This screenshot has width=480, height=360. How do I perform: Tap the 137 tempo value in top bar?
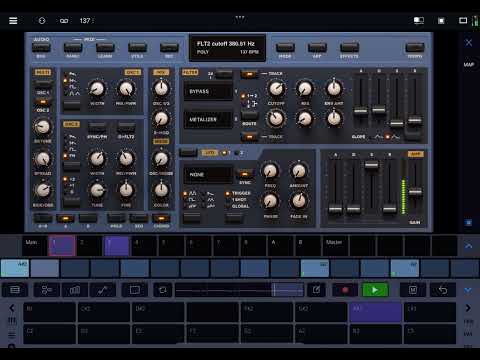pos(85,21)
